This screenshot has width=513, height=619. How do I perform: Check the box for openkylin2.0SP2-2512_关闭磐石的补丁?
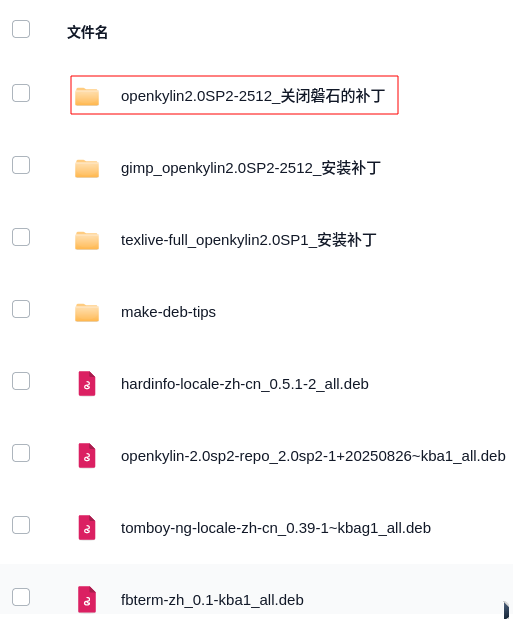point(21,93)
